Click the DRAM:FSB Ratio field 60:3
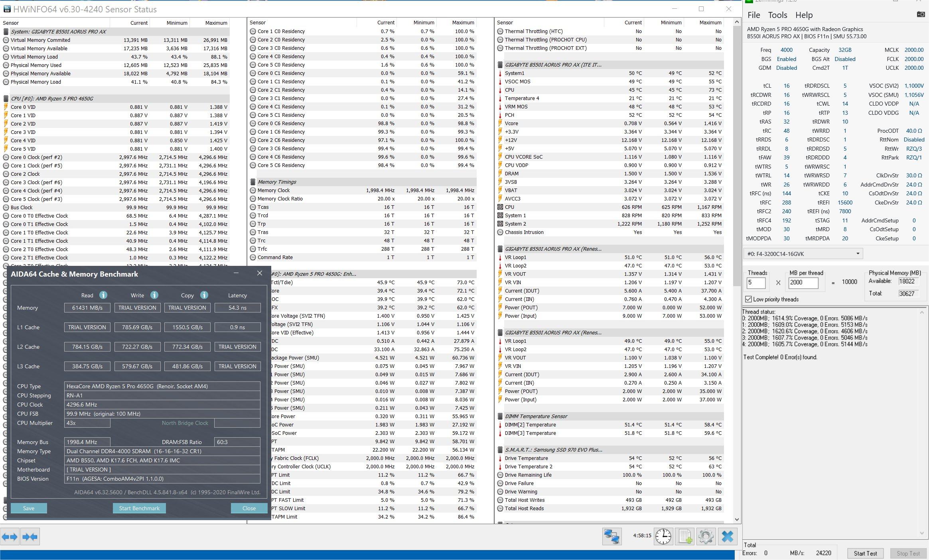This screenshot has height=560, width=929. (x=237, y=442)
